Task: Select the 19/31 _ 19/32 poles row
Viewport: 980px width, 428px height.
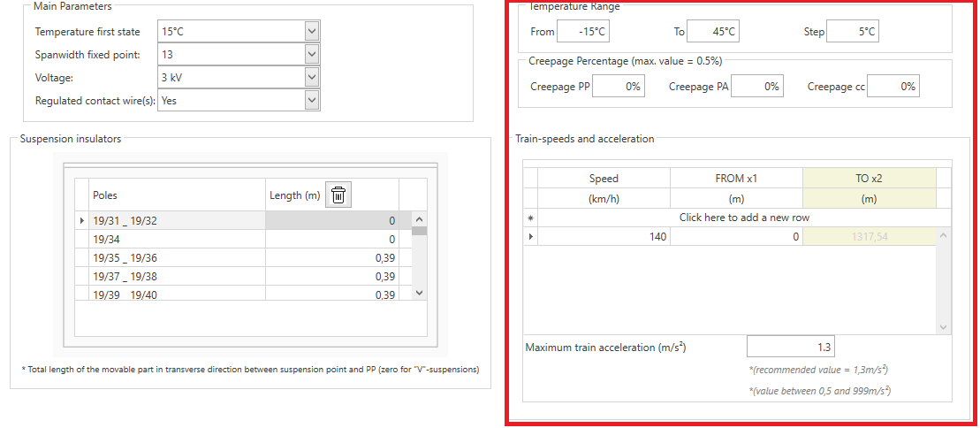Action: coord(177,221)
